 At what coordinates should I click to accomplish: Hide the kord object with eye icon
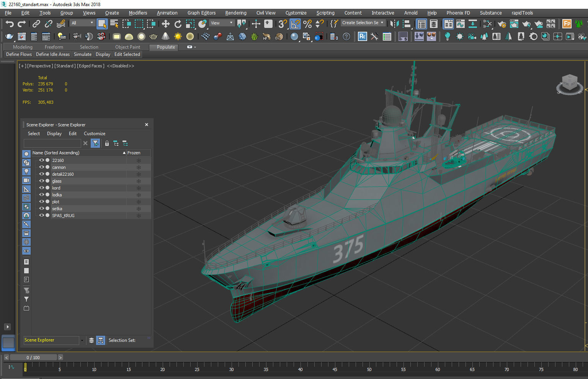coord(42,188)
